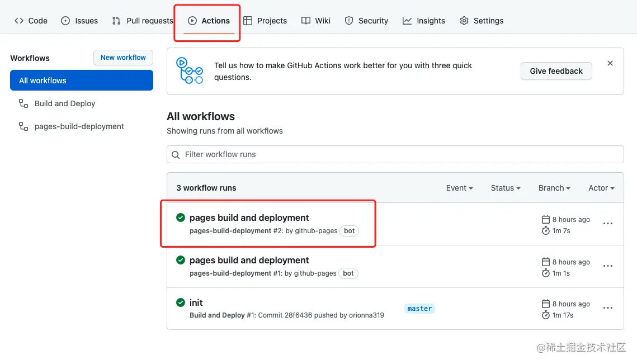Screen dimensions: 637x364
Task: Click the three-dot menu for pages-build-deployment #1
Action: (x=608, y=266)
